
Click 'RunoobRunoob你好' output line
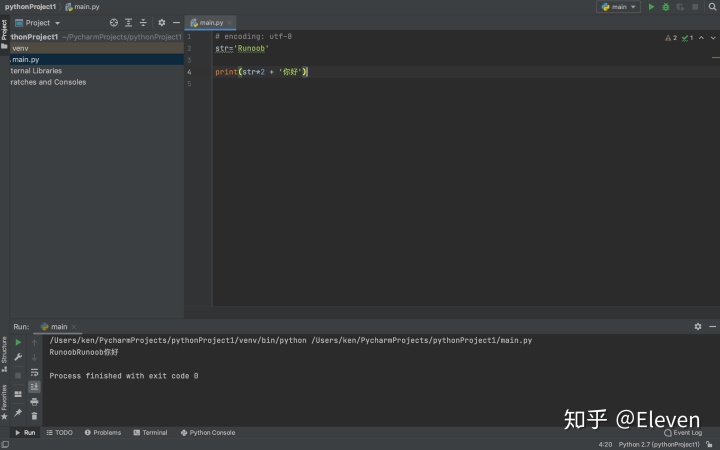click(84, 352)
